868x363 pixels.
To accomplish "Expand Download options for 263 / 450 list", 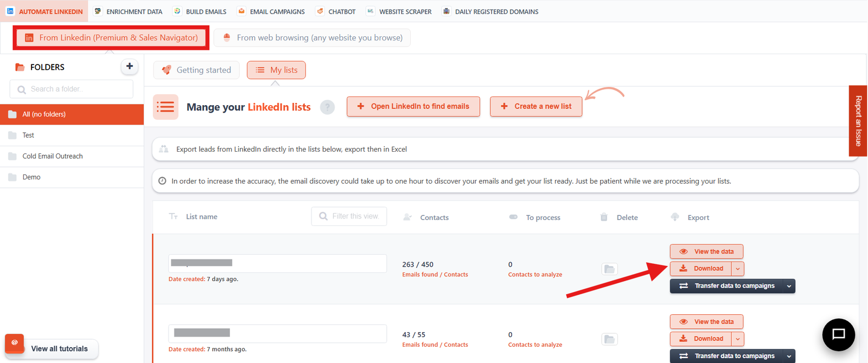I will click(x=738, y=269).
